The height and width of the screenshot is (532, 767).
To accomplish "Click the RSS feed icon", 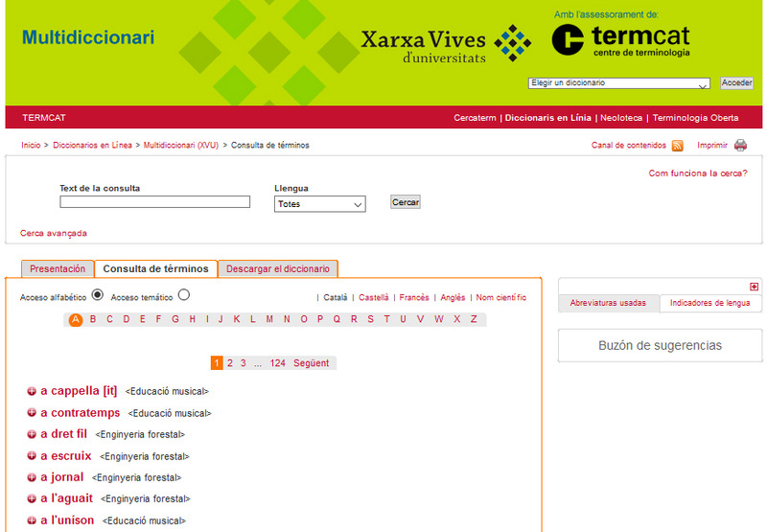I will (x=678, y=146).
